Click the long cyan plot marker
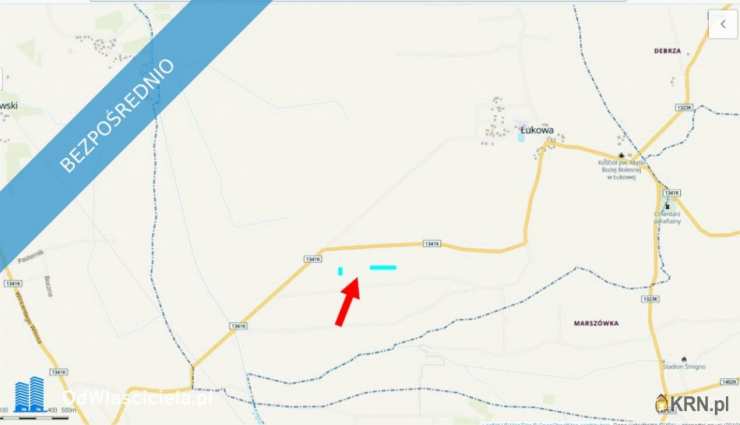Screen dimensions: 740x425 pyautogui.click(x=383, y=267)
